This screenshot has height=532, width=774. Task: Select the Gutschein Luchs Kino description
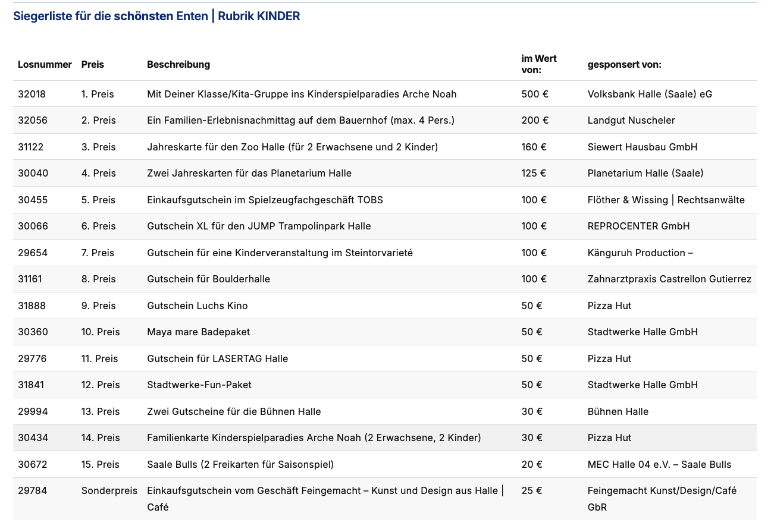click(197, 306)
